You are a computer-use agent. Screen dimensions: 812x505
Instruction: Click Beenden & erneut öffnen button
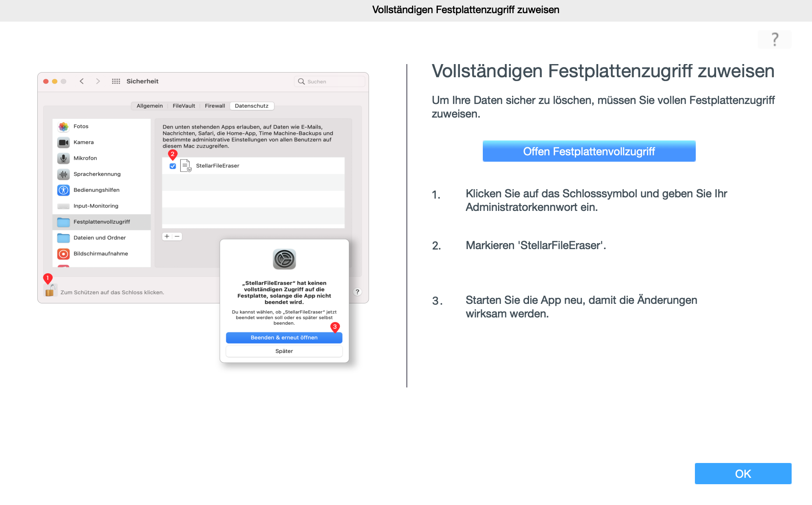284,337
